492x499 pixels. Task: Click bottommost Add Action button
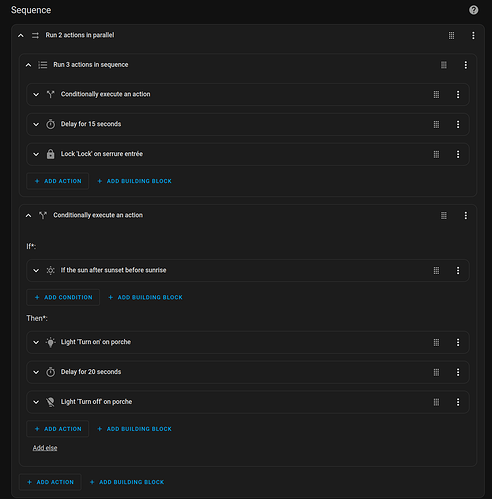[x=50, y=482]
